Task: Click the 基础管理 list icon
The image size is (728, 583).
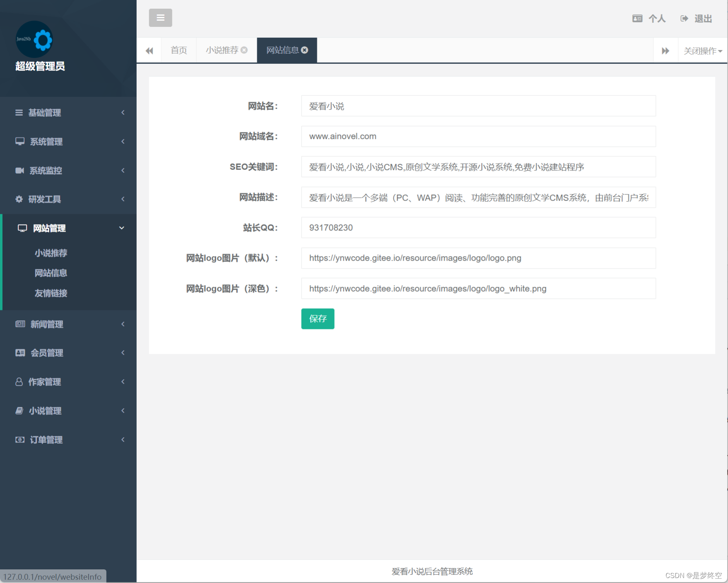Action: (x=19, y=113)
